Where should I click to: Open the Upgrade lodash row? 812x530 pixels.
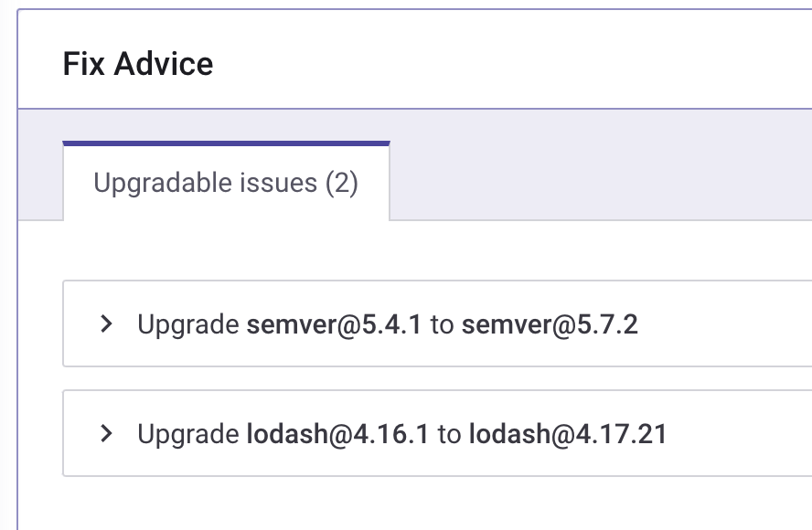tap(732, 434)
